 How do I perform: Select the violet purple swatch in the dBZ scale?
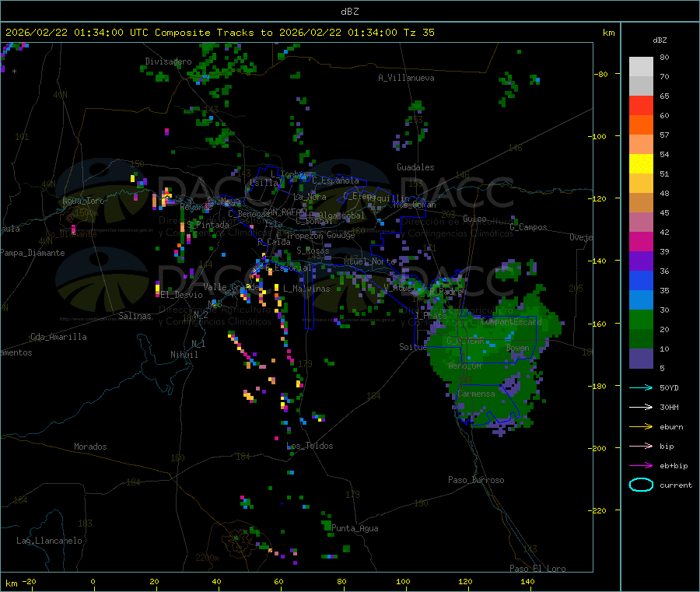coord(641,261)
